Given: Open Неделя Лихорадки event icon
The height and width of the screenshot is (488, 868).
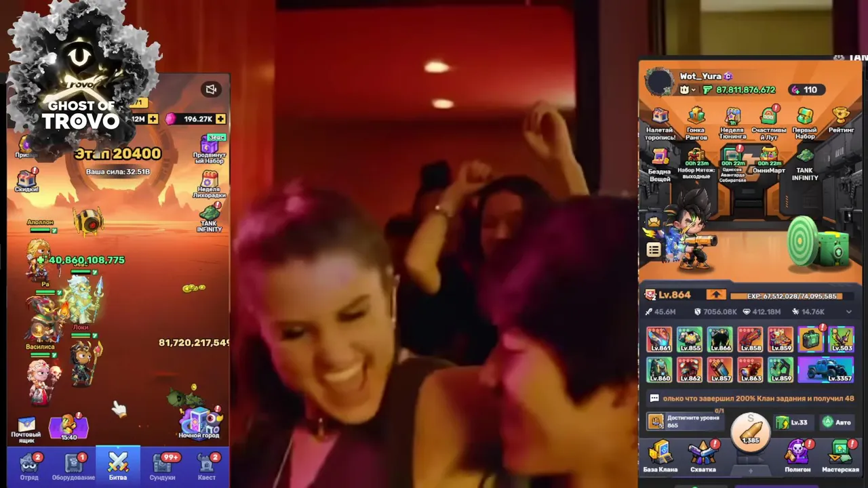Looking at the screenshot, I should (x=210, y=184).
